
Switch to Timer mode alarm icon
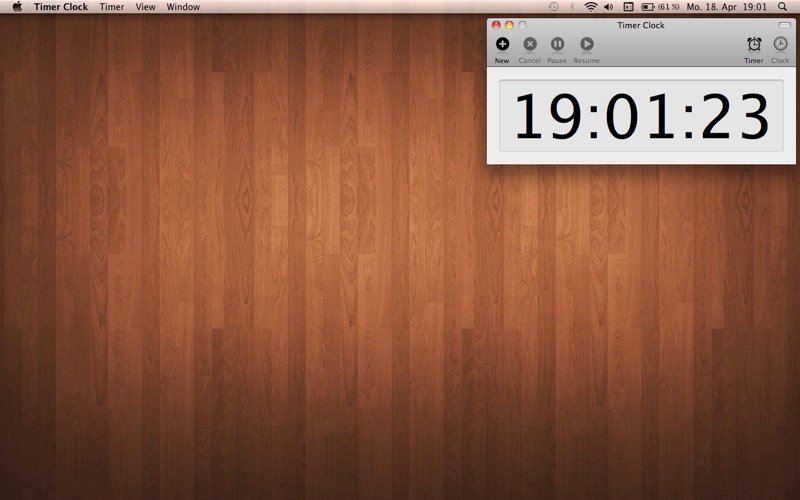pos(754,44)
